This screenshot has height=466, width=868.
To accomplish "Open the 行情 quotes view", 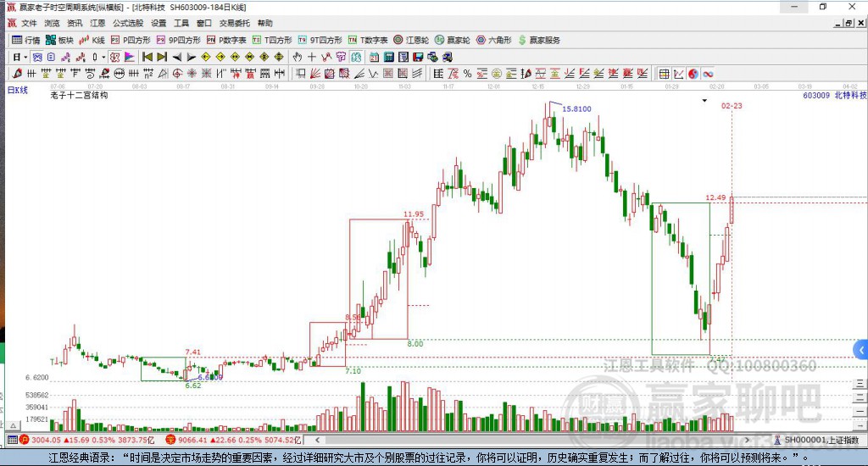I will click(26, 40).
